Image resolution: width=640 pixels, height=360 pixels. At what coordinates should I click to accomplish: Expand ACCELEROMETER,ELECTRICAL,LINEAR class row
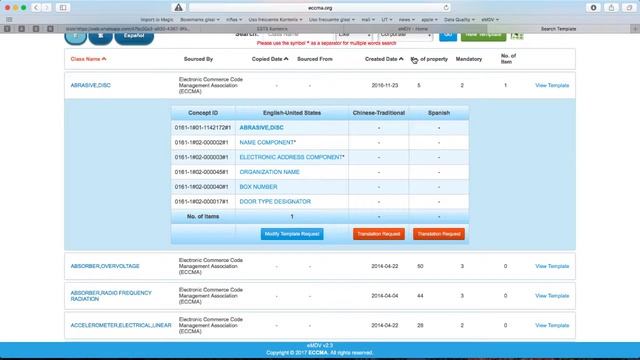(x=121, y=325)
